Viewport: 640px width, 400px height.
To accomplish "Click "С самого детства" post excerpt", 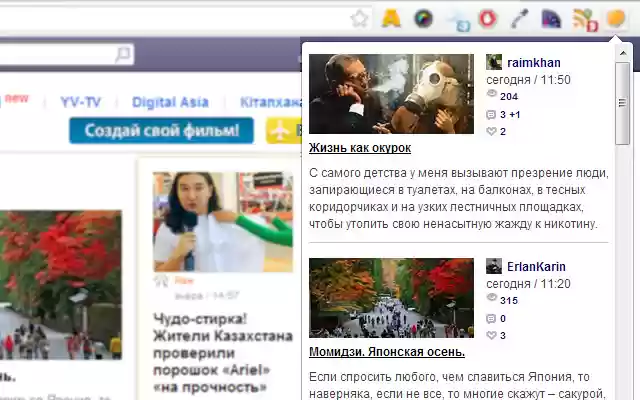I will (x=459, y=198).
